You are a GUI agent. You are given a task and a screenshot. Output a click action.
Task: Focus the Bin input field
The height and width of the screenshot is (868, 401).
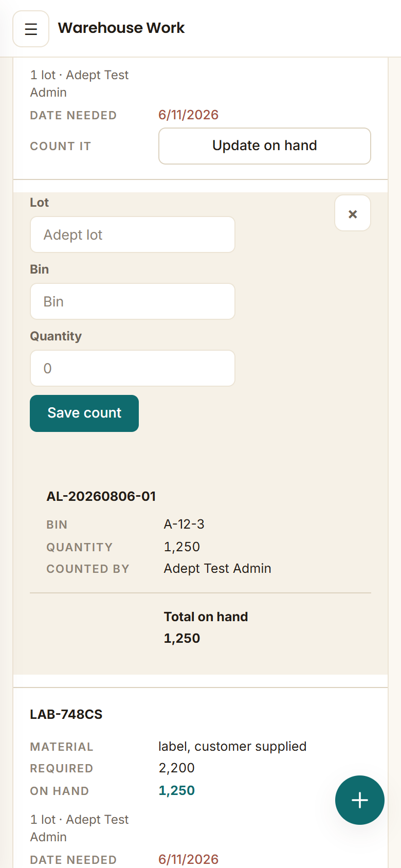coord(133,301)
